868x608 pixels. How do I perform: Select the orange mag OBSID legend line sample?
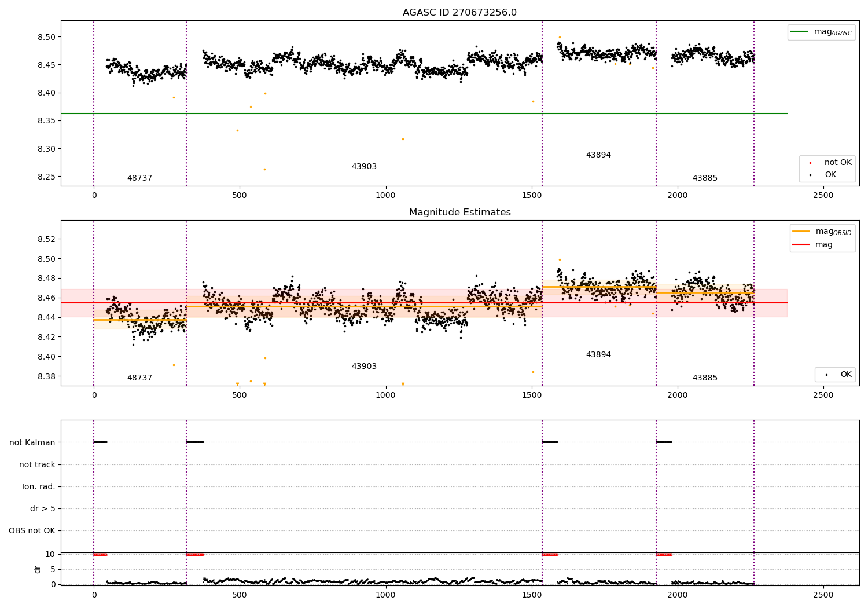tap(801, 232)
